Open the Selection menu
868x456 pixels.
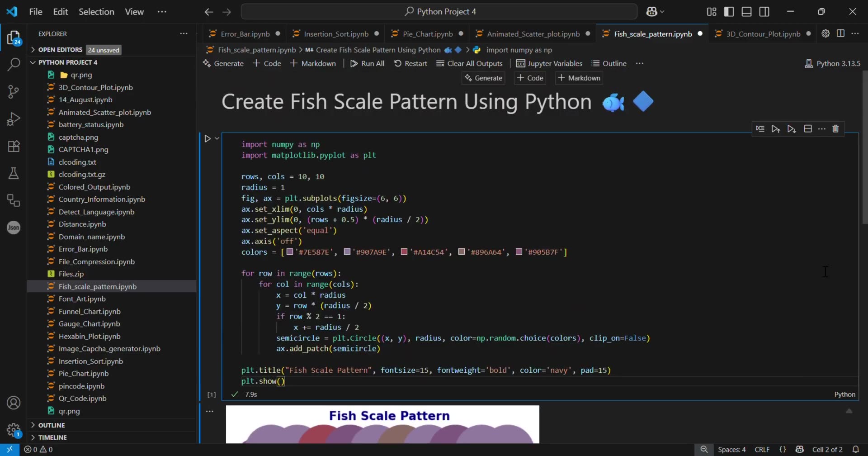click(96, 11)
